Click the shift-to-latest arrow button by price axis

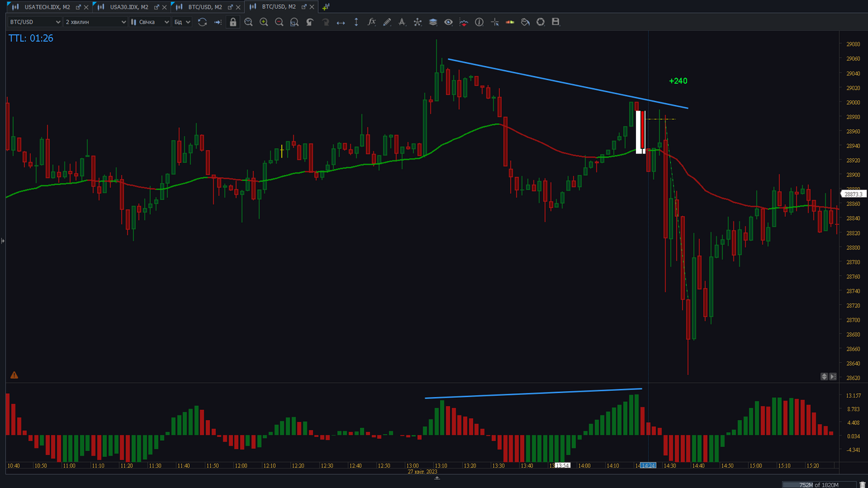click(x=833, y=377)
